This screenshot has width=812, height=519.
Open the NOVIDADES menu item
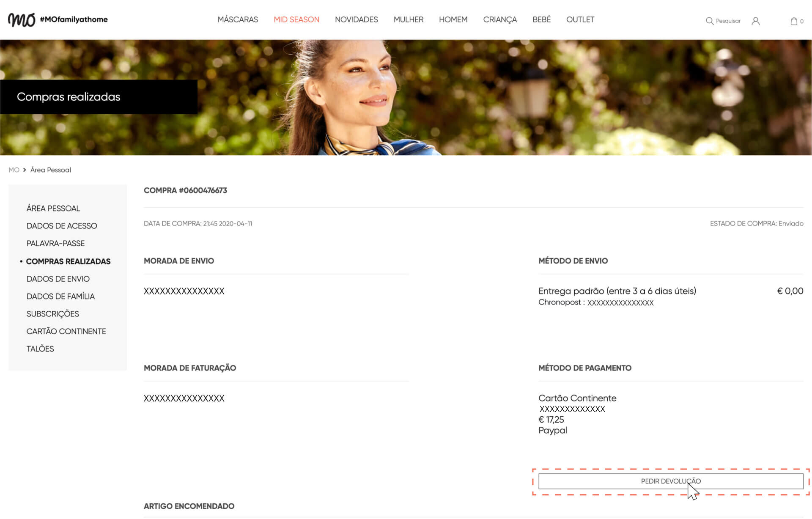click(356, 19)
